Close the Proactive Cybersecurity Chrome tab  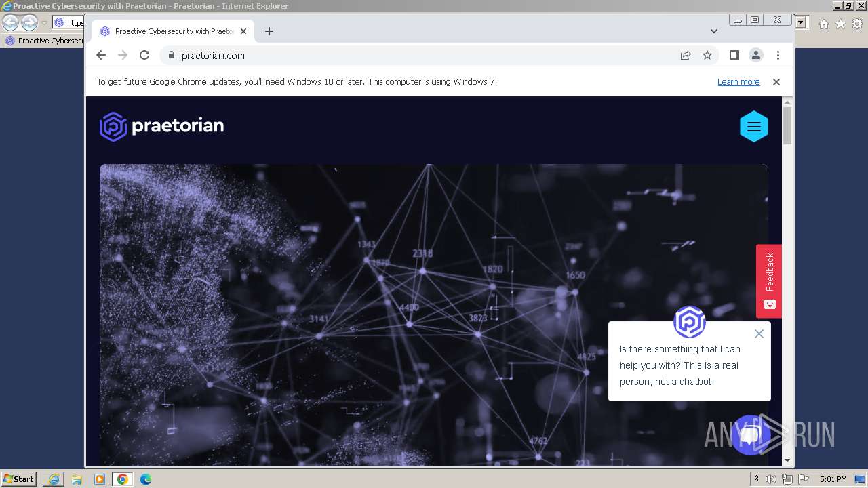pyautogui.click(x=243, y=31)
